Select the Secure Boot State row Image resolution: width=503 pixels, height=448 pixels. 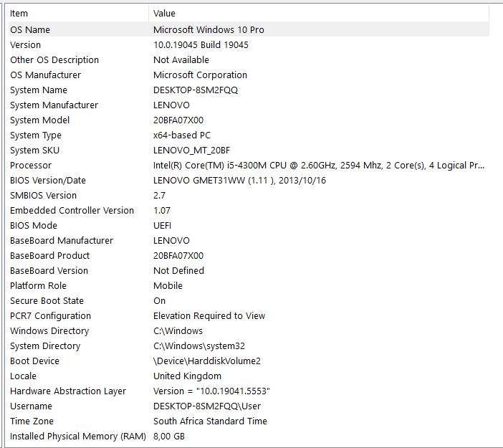tap(47, 301)
